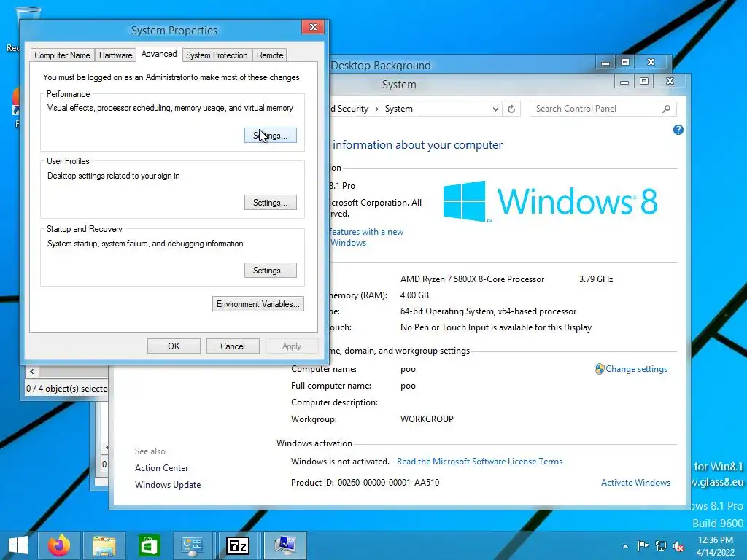Close the Desktop Background window
Viewport: 747px width, 560px height.
(x=651, y=63)
